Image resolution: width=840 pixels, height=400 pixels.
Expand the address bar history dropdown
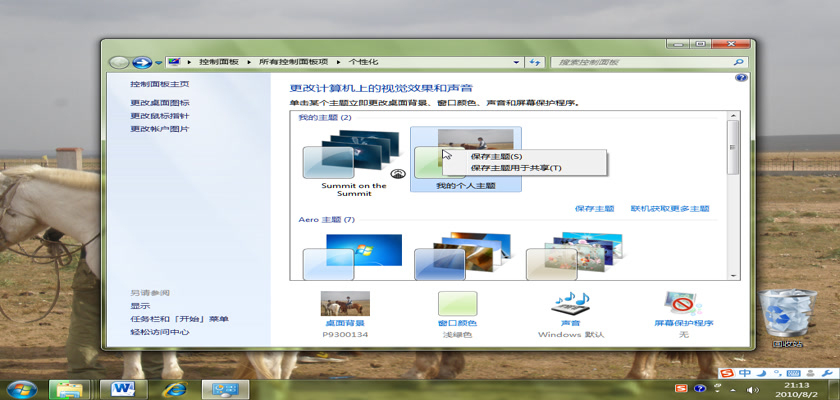(517, 62)
